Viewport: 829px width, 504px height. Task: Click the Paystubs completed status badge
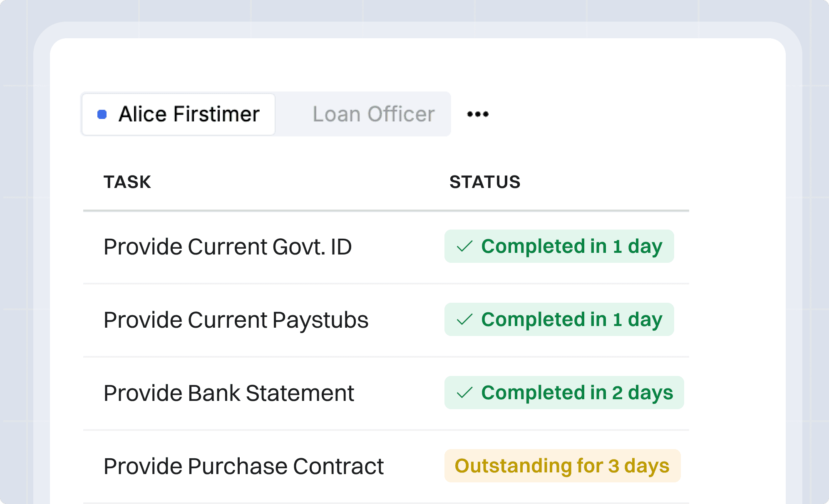pos(559,319)
